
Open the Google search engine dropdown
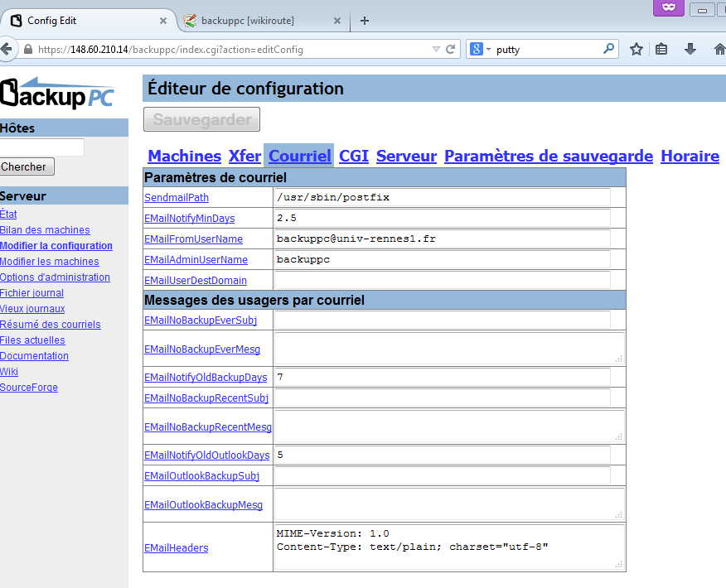coord(480,50)
